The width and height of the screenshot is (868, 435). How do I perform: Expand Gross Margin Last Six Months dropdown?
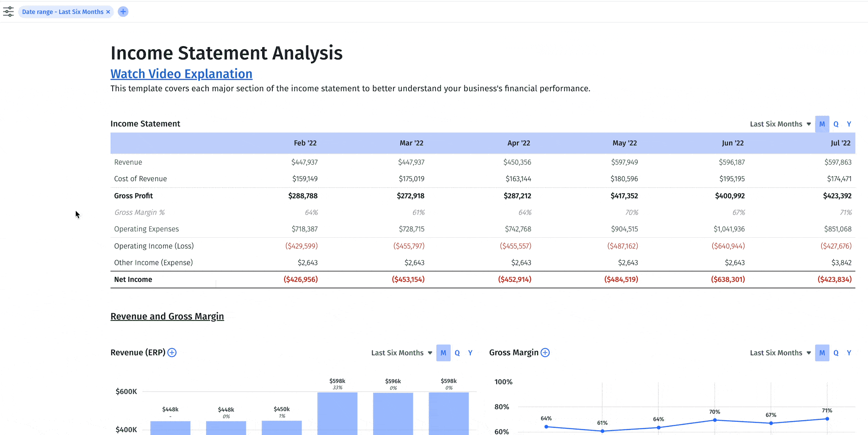coord(780,353)
